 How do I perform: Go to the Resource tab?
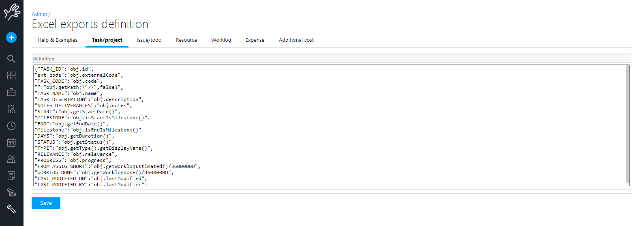point(186,40)
